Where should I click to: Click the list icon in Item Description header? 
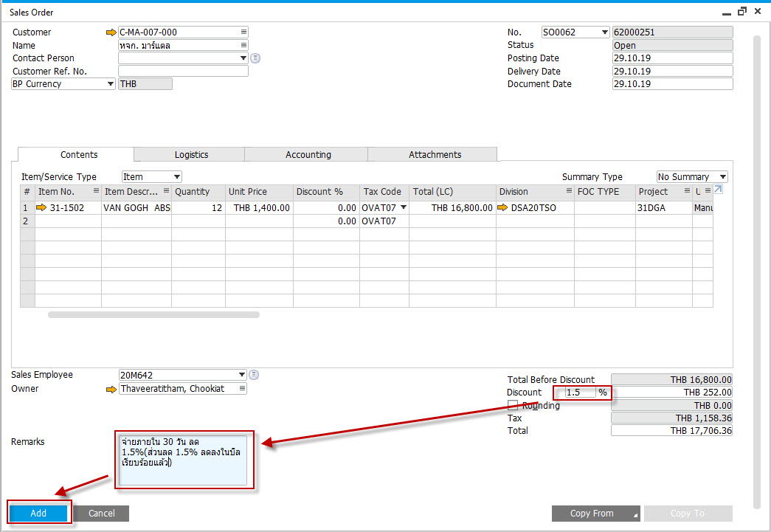coord(166,191)
